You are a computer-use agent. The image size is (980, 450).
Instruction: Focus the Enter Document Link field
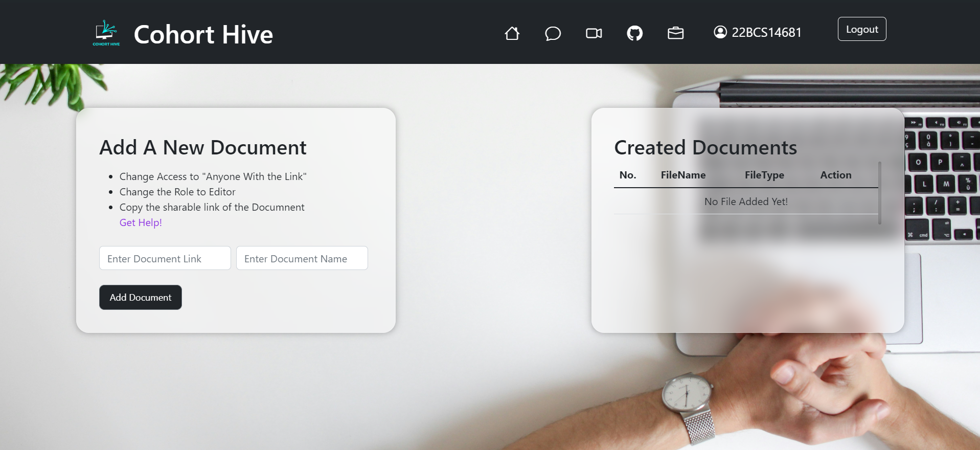[x=165, y=258]
